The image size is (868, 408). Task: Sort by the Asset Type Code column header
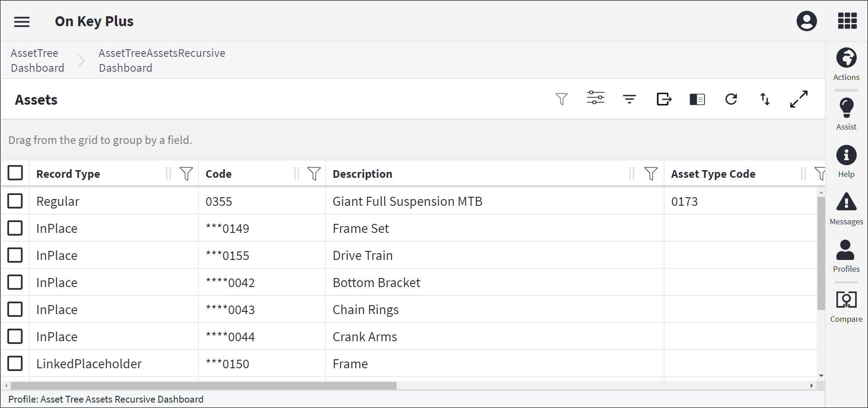point(713,174)
